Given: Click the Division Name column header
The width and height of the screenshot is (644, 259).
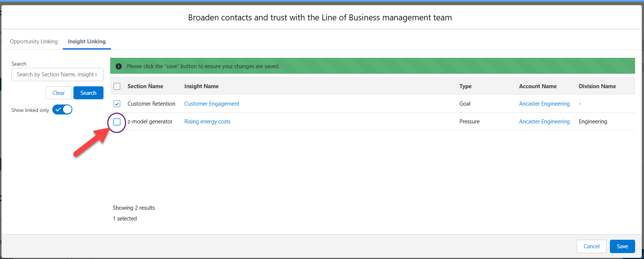Looking at the screenshot, I should coord(597,86).
